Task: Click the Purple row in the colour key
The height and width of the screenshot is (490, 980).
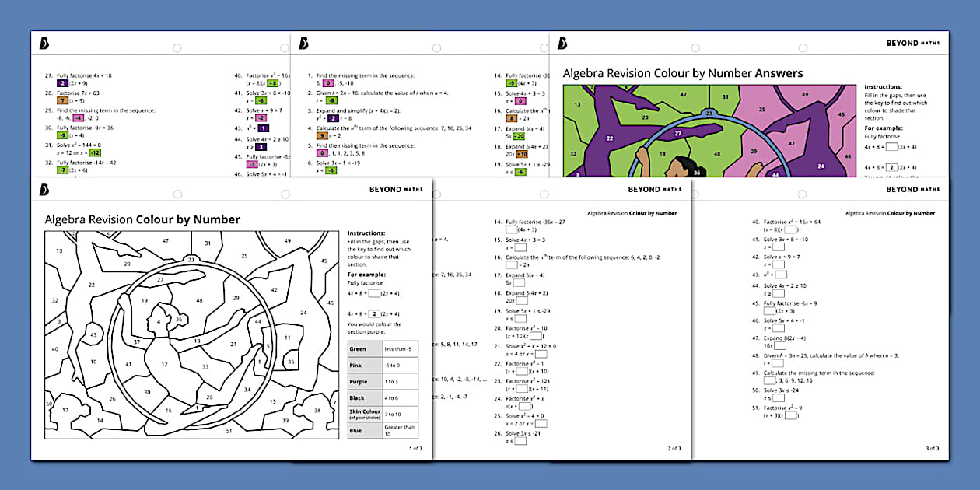Action: 383,381
